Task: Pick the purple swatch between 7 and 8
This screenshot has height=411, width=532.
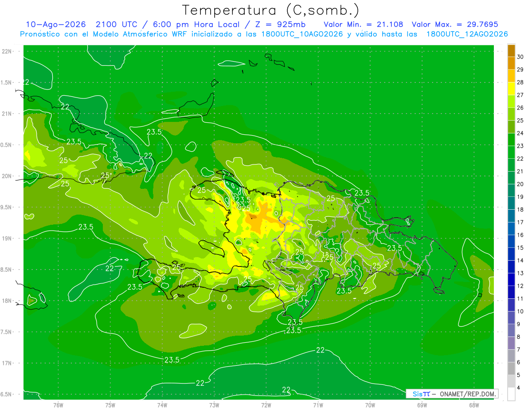Action: click(x=511, y=343)
